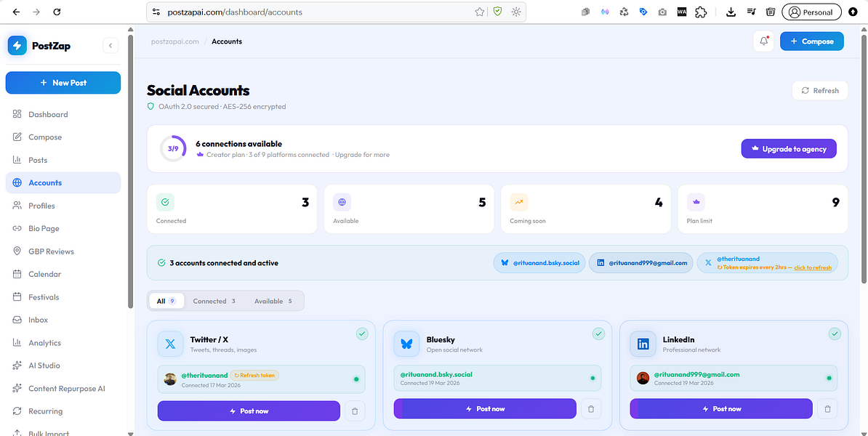Delete the Bluesky connection

[591, 409]
